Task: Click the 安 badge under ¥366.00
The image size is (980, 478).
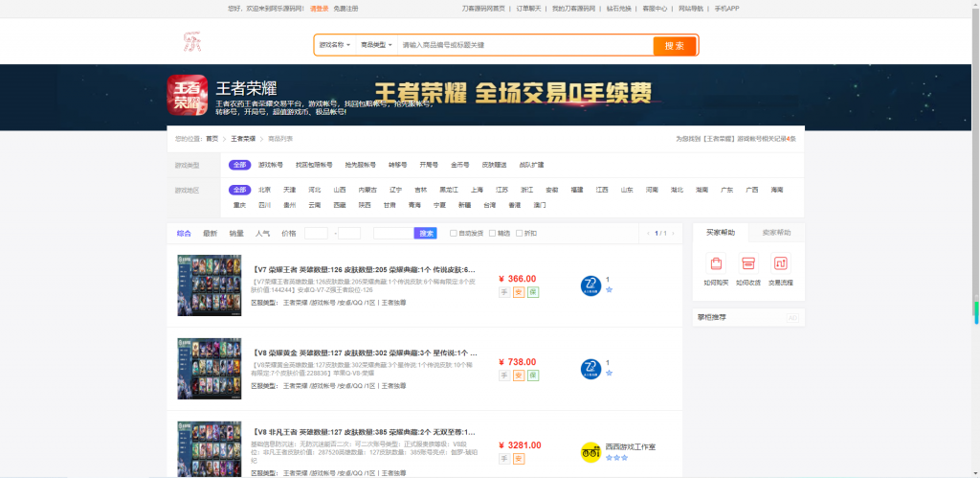Action: 519,292
